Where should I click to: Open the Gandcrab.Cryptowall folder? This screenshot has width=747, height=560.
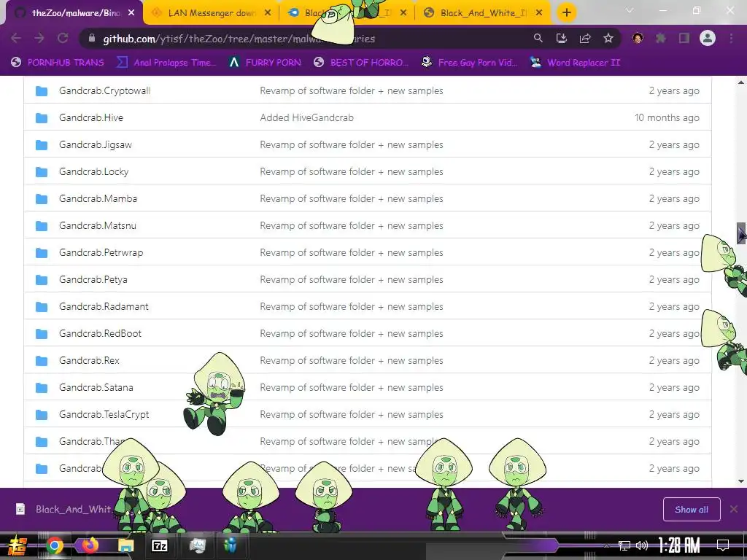pyautogui.click(x=105, y=90)
